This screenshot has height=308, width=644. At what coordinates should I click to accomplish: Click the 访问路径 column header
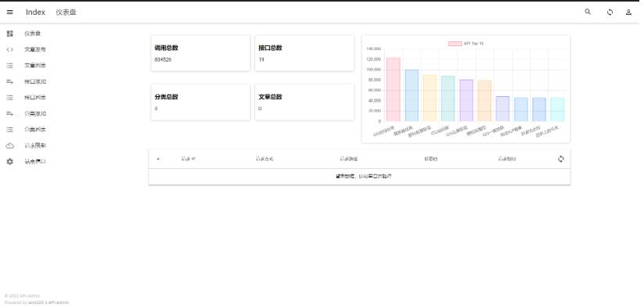(x=348, y=159)
